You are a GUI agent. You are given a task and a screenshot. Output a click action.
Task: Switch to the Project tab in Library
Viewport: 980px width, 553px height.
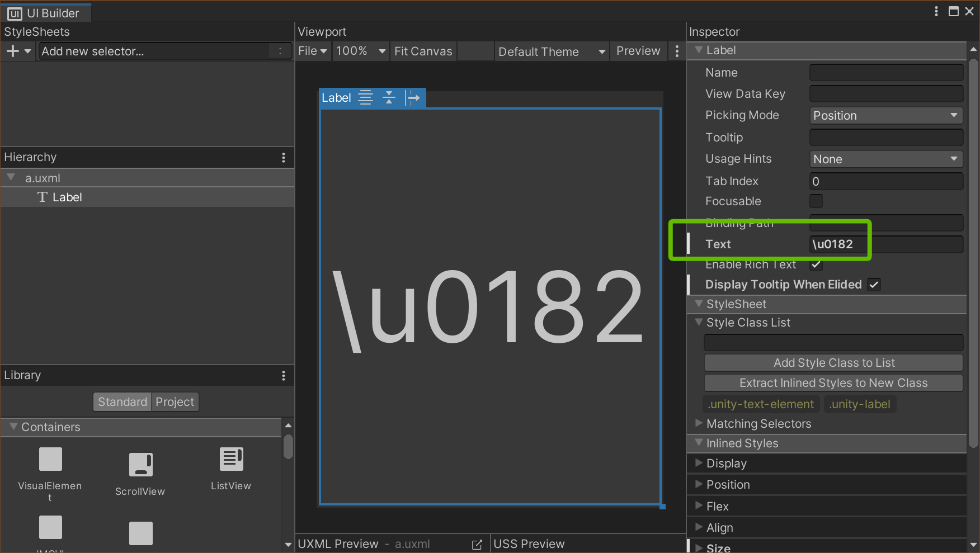pos(175,401)
